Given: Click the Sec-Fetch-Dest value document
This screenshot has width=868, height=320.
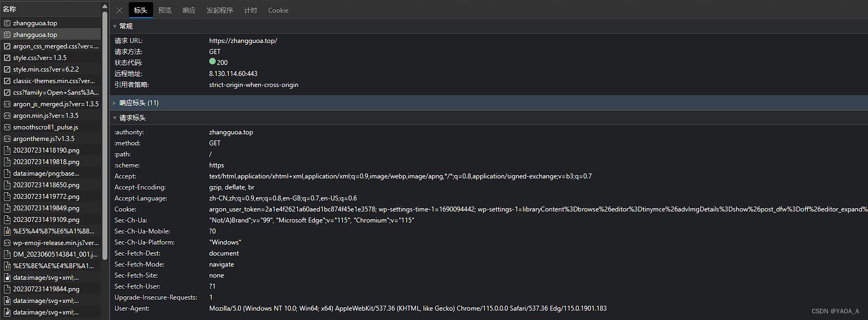Looking at the screenshot, I should [x=224, y=253].
